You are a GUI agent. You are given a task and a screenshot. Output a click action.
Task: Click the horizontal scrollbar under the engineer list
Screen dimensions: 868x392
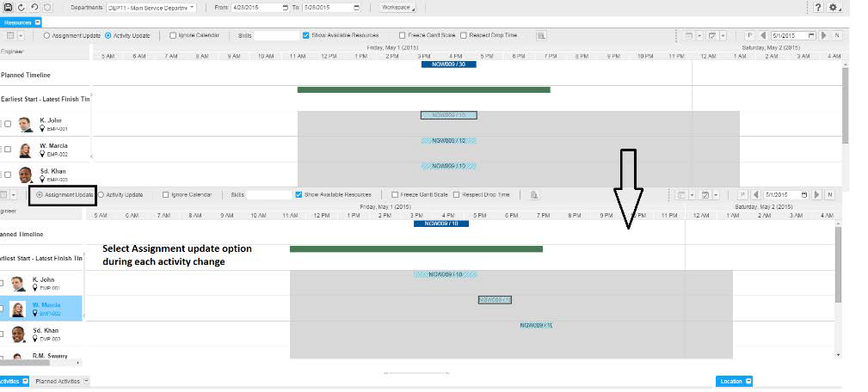43,364
